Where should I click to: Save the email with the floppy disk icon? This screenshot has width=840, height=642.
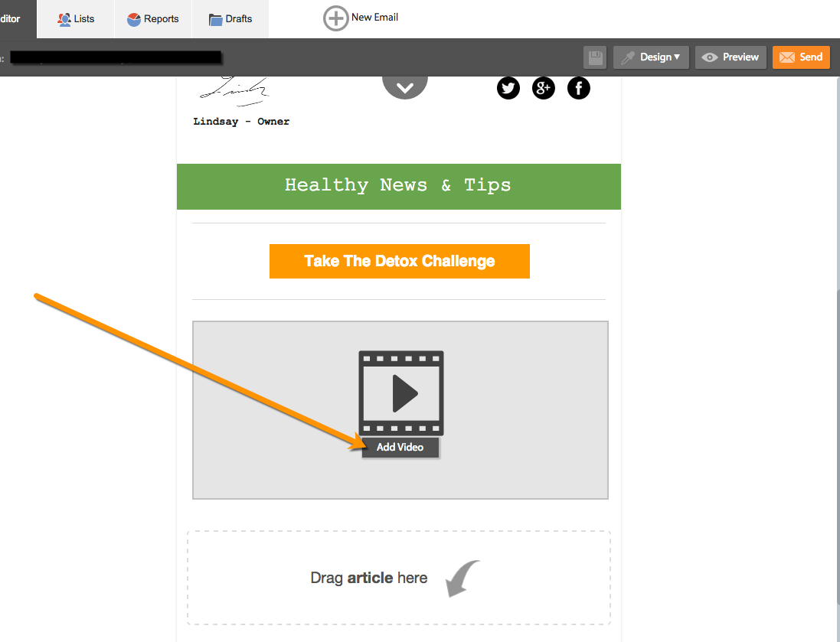click(x=595, y=57)
